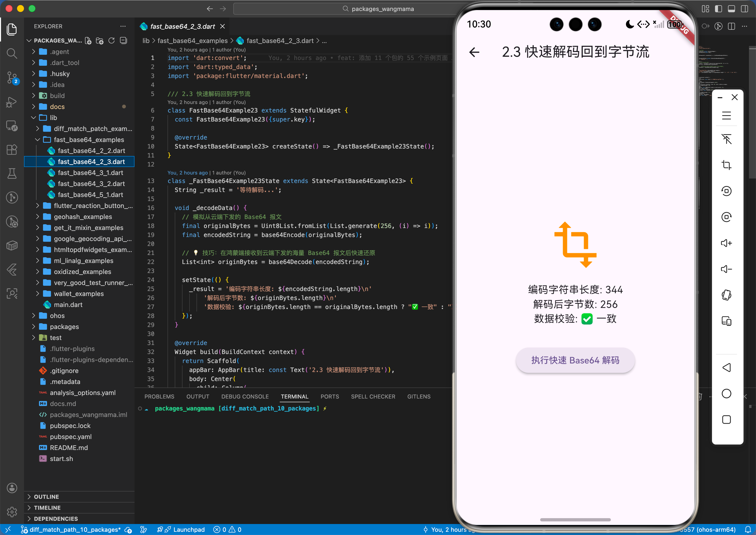Expand the wallet_examples folder

point(78,293)
